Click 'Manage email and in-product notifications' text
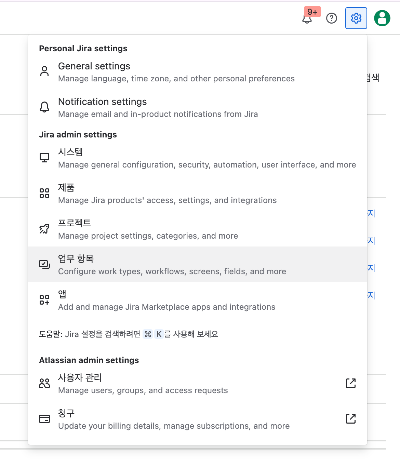 tap(158, 114)
